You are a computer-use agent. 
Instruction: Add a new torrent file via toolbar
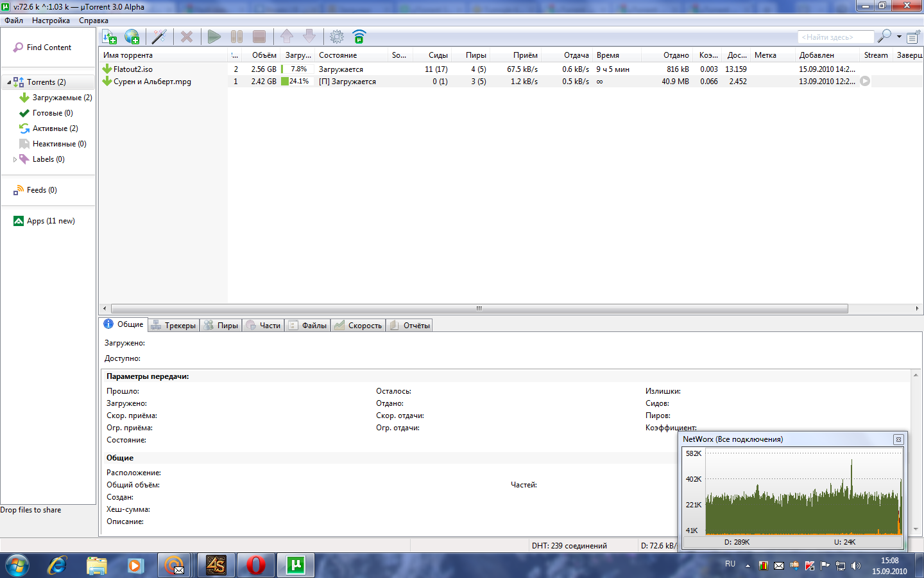pyautogui.click(x=110, y=37)
